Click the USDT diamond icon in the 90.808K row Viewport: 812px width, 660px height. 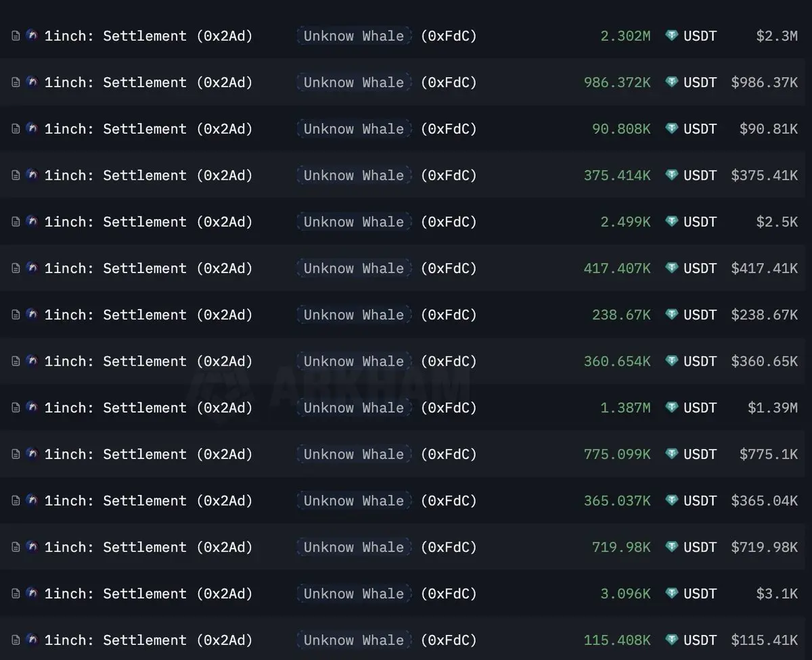tap(671, 128)
